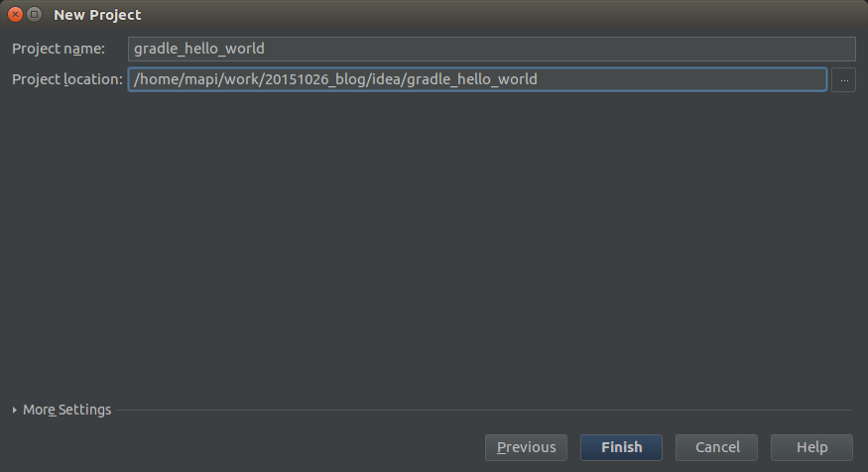Image resolution: width=868 pixels, height=472 pixels.
Task: Click the separator line beside More Settings
Action: point(485,411)
